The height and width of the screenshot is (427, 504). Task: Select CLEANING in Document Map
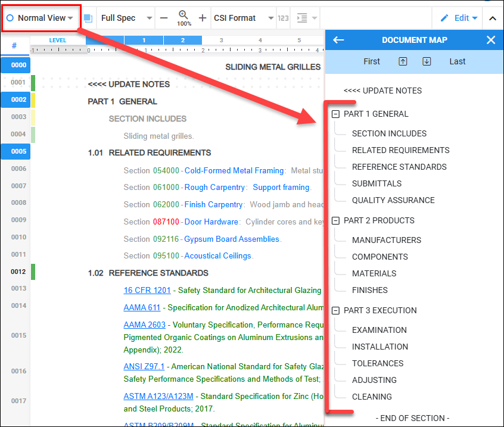(372, 397)
